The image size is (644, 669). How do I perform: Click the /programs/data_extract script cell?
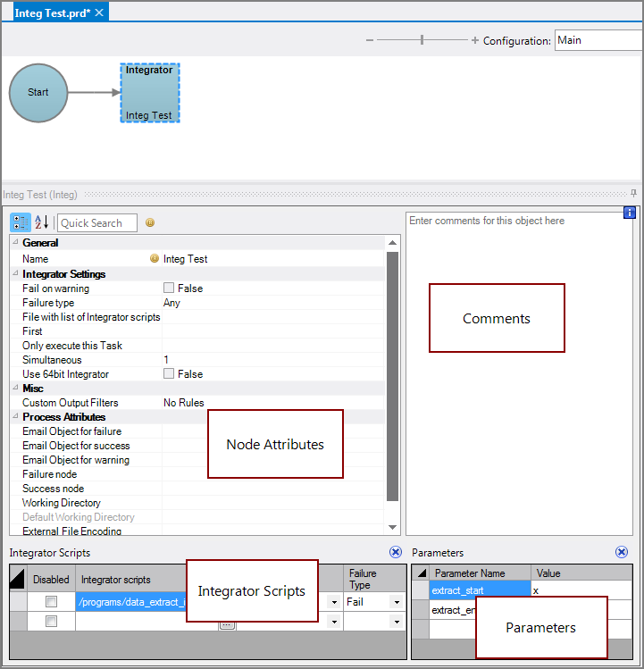pyautogui.click(x=131, y=602)
